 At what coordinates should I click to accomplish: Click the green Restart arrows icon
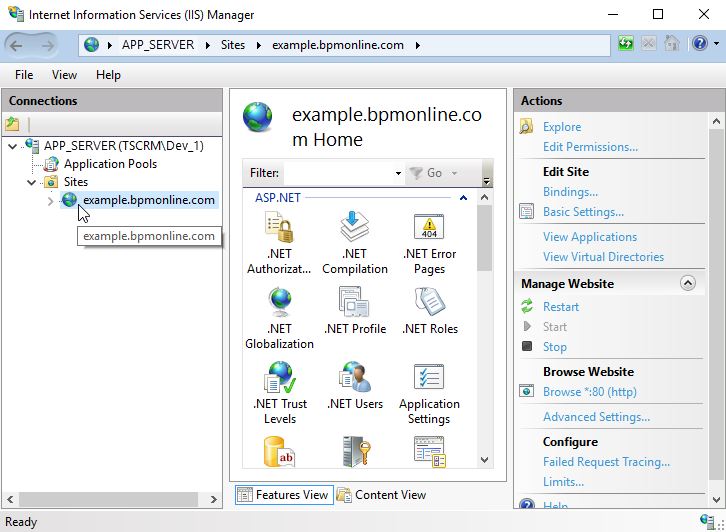point(527,307)
